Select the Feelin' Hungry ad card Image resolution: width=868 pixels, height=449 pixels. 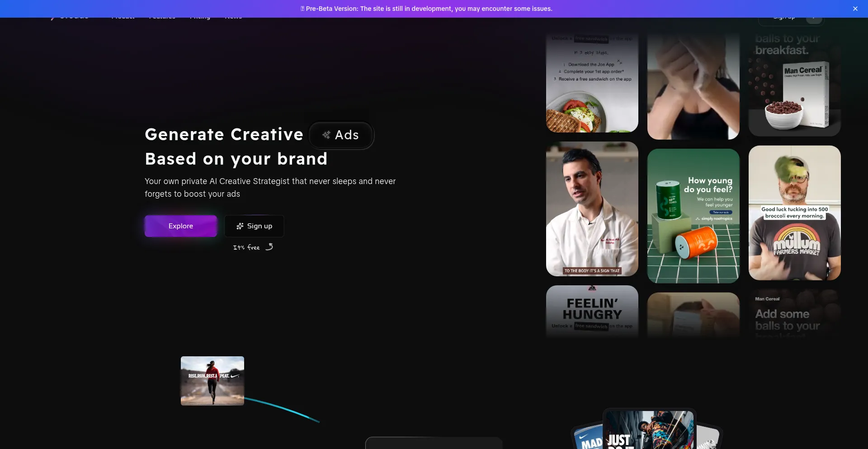592,311
